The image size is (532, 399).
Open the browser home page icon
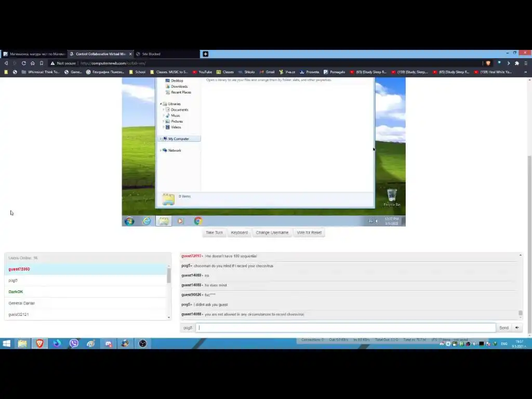tap(33, 63)
